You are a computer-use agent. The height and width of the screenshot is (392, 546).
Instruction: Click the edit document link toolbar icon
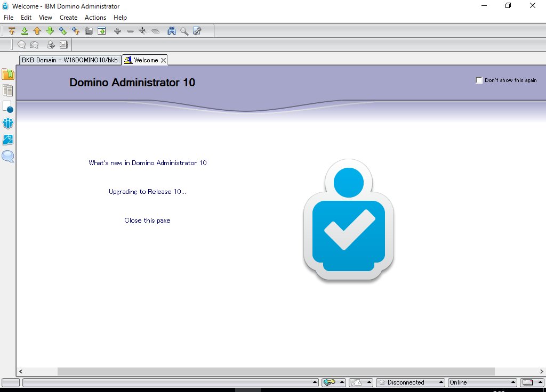[197, 31]
